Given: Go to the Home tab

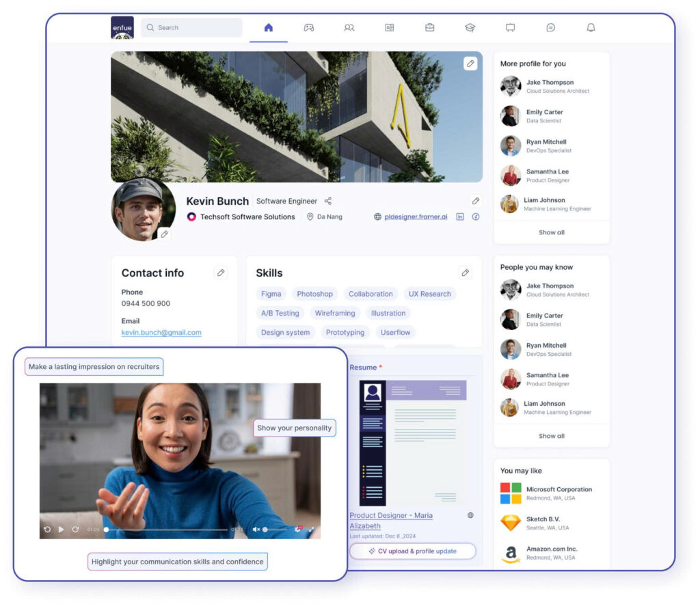Looking at the screenshot, I should click(268, 27).
